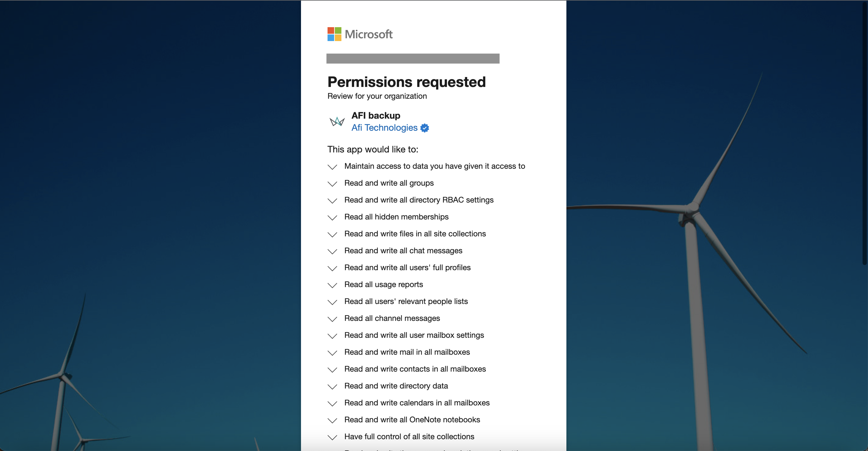Expand 'Read and write calendars in all mailboxes'
Image resolution: width=868 pixels, height=451 pixels.
332,403
